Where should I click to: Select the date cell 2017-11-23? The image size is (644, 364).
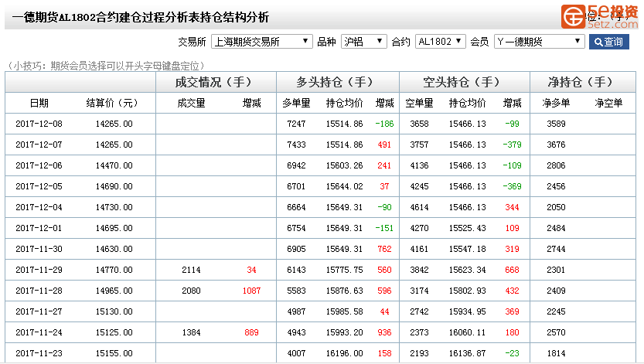[x=39, y=353]
